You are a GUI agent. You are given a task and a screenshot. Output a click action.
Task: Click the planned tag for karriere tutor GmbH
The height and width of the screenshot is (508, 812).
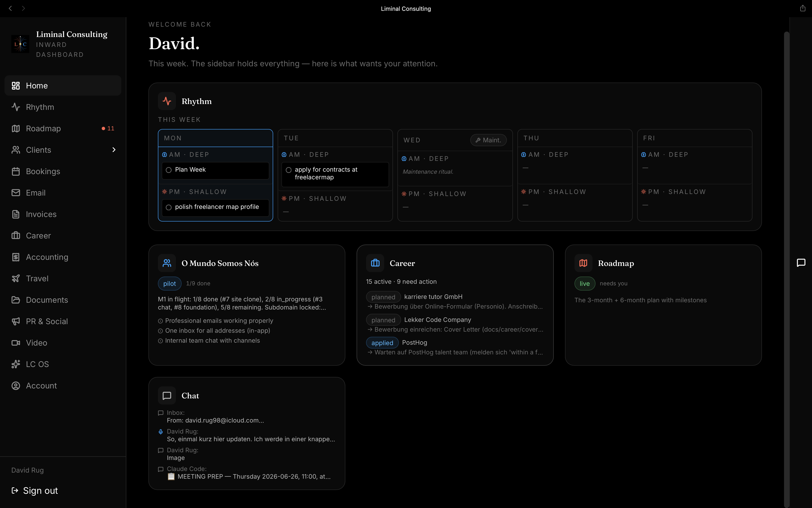pyautogui.click(x=383, y=297)
